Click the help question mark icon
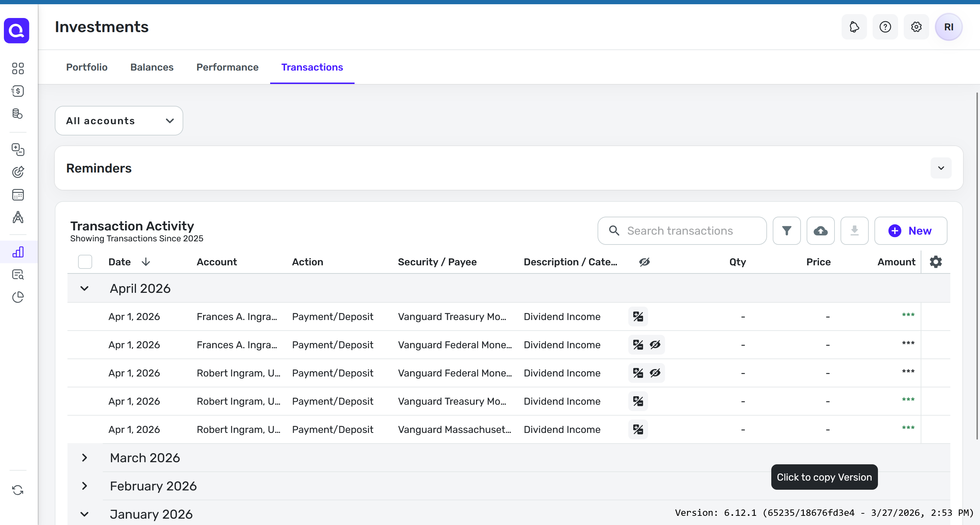Screen dimensions: 980x525 click(x=885, y=27)
